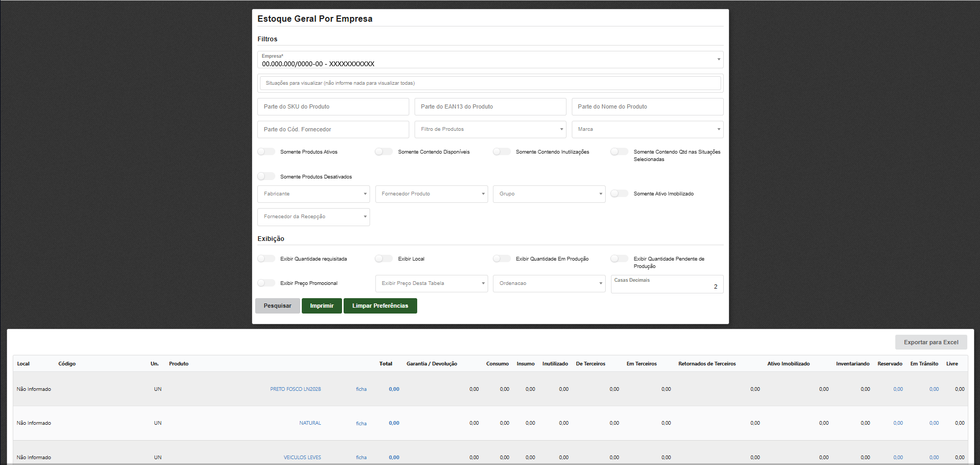Click Parte do SKU do Produto field
The height and width of the screenshot is (465, 980).
[x=333, y=107]
